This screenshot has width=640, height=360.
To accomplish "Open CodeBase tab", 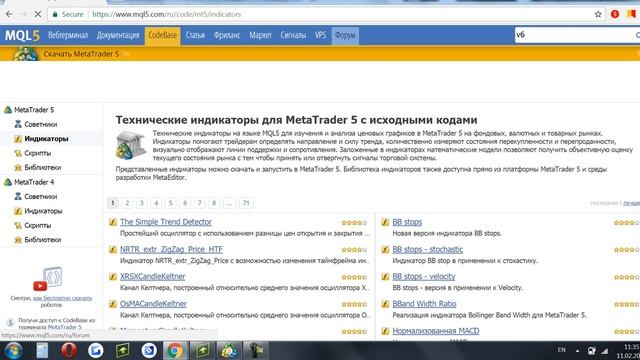I will [162, 36].
